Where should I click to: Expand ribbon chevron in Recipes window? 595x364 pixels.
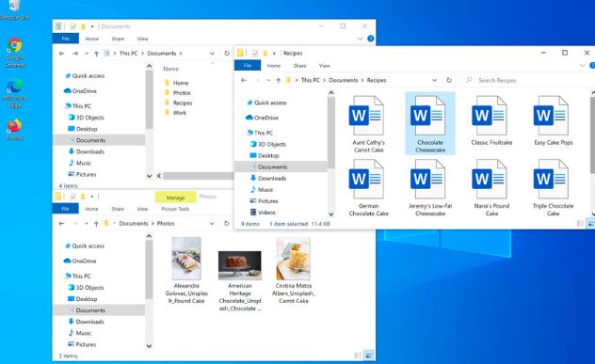click(x=583, y=66)
